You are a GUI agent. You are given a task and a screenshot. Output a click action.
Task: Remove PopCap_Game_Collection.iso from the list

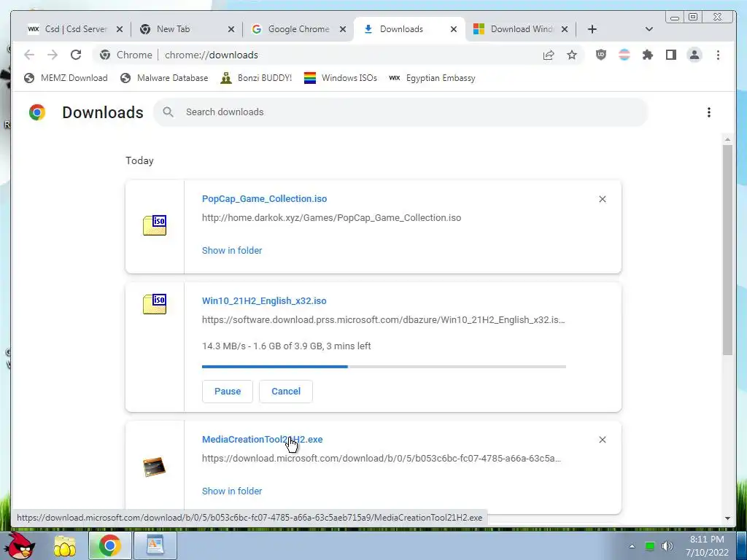pos(602,199)
